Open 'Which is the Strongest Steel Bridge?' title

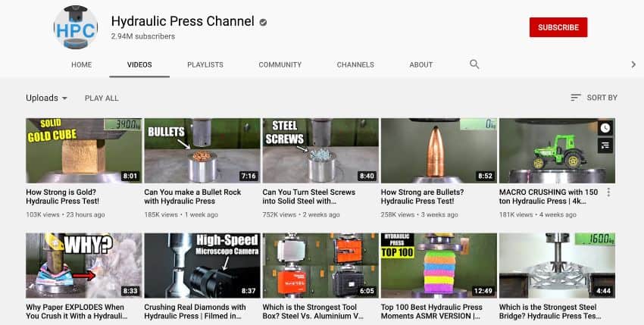pyautogui.click(x=550, y=311)
